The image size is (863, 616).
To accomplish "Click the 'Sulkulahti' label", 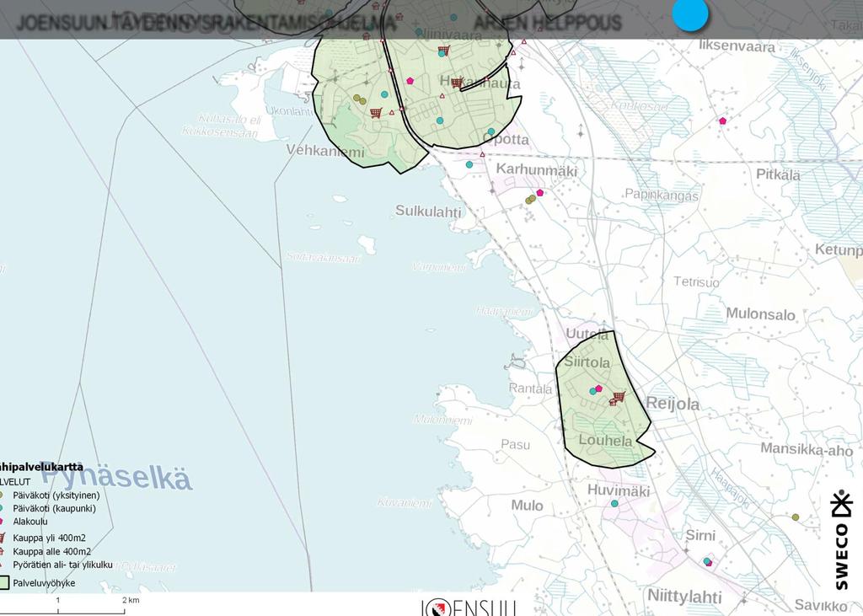I will [x=428, y=212].
